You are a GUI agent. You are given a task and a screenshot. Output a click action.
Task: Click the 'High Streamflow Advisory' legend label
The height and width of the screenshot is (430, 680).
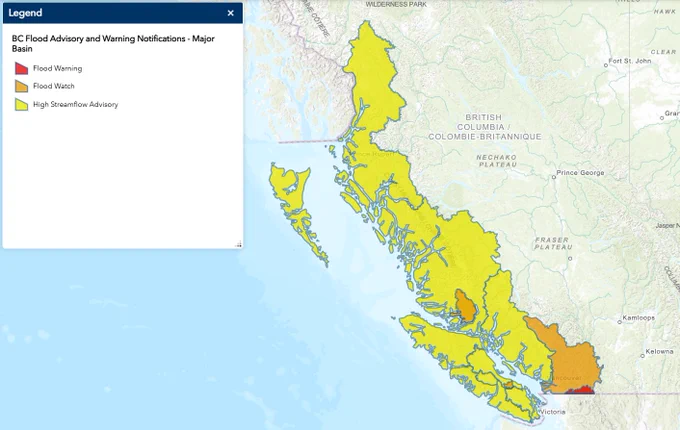click(75, 104)
